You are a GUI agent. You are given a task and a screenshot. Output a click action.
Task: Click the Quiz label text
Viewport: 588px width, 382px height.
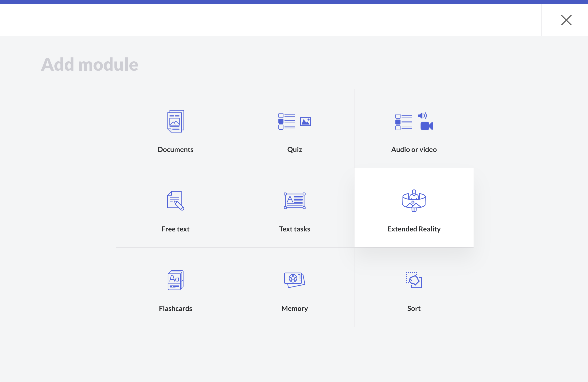[x=294, y=150]
